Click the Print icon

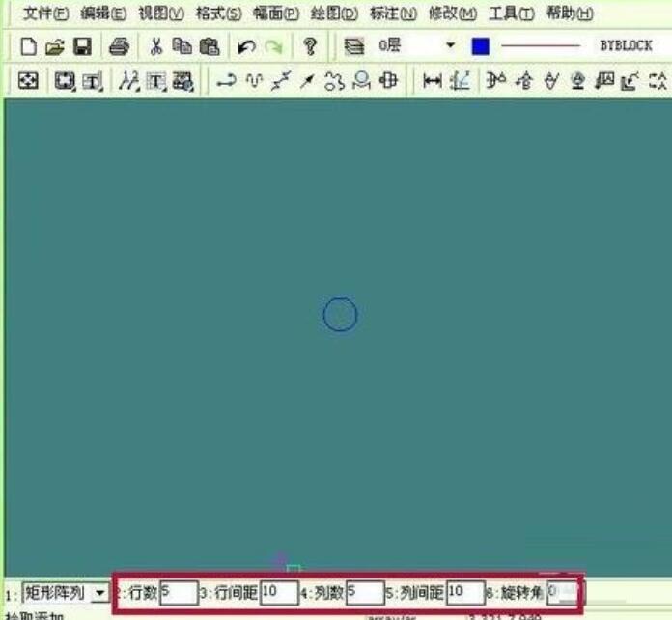coord(119,46)
